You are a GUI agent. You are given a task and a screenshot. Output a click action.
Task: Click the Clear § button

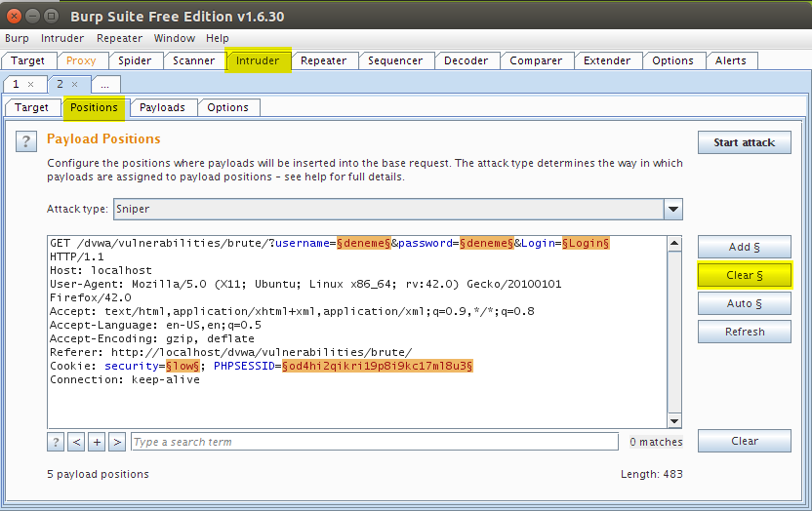744,275
